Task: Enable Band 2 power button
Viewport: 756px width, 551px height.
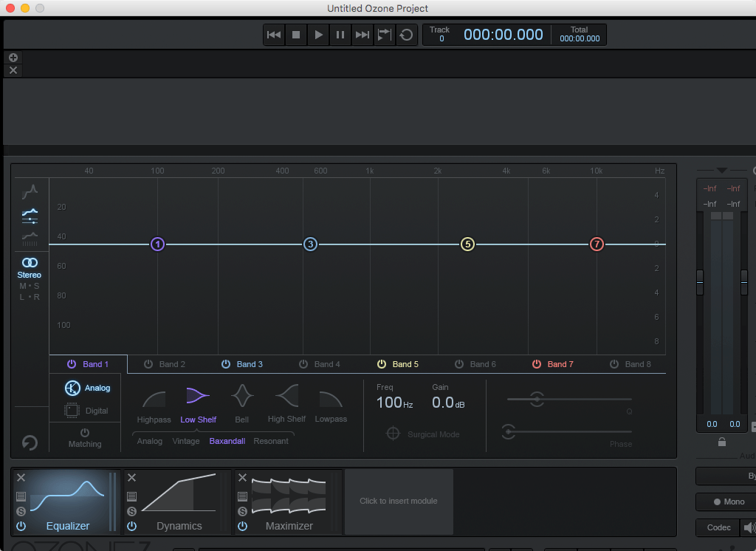Action: point(148,364)
